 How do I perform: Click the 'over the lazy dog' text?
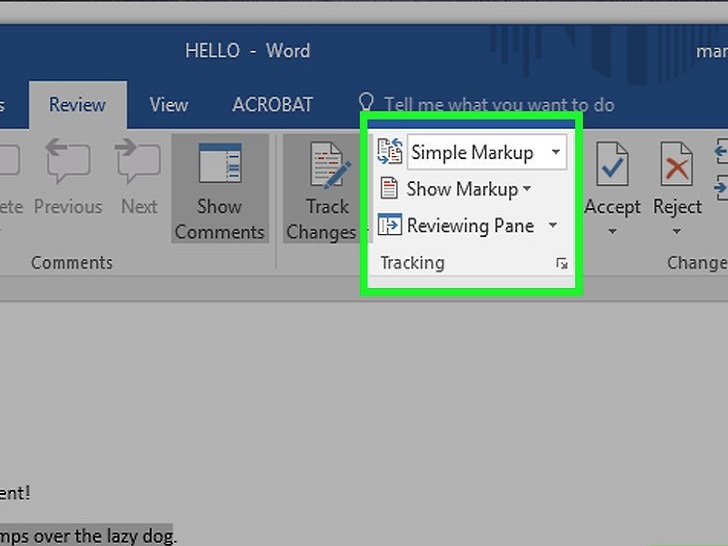[105, 536]
